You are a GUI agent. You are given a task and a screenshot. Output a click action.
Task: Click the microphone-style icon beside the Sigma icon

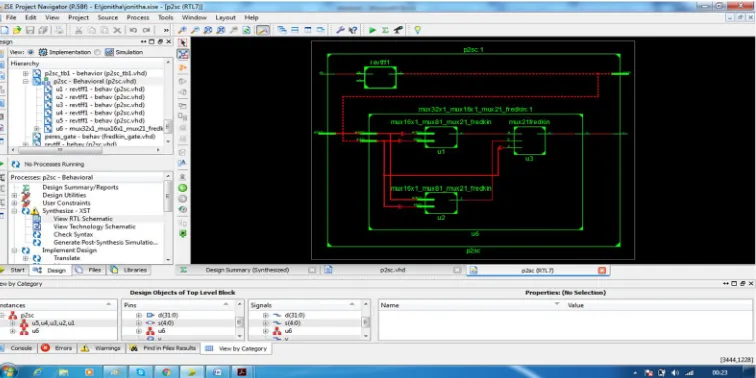click(x=398, y=30)
